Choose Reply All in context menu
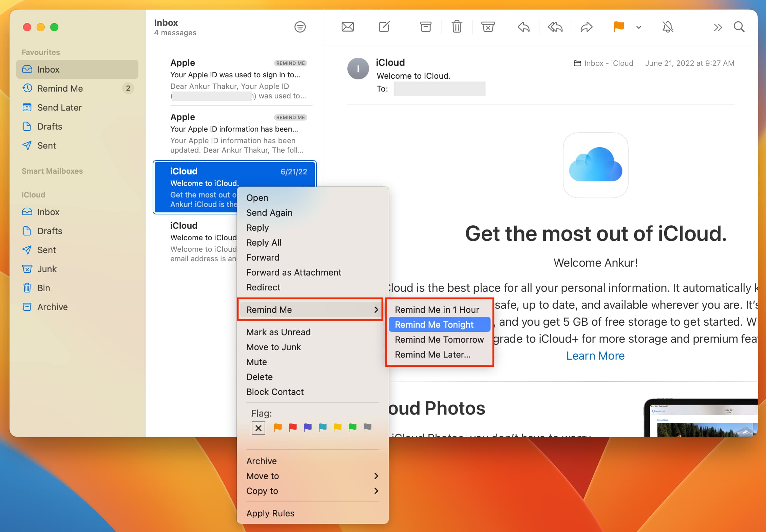This screenshot has width=766, height=532. click(312, 242)
